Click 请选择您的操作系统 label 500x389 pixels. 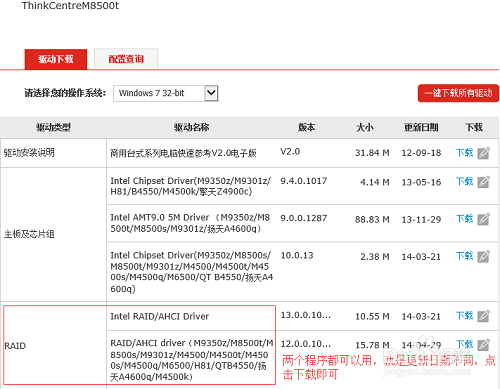[65, 93]
